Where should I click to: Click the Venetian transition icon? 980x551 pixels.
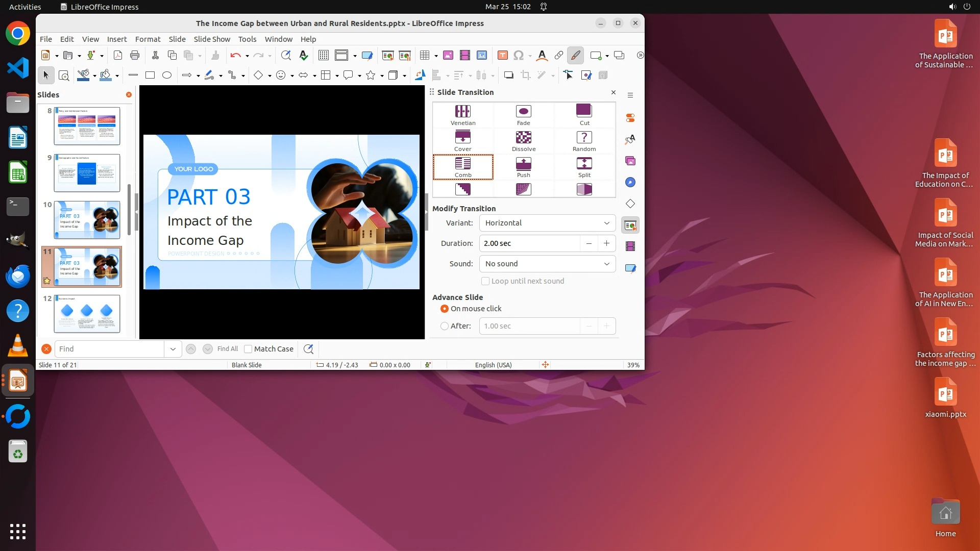click(462, 115)
